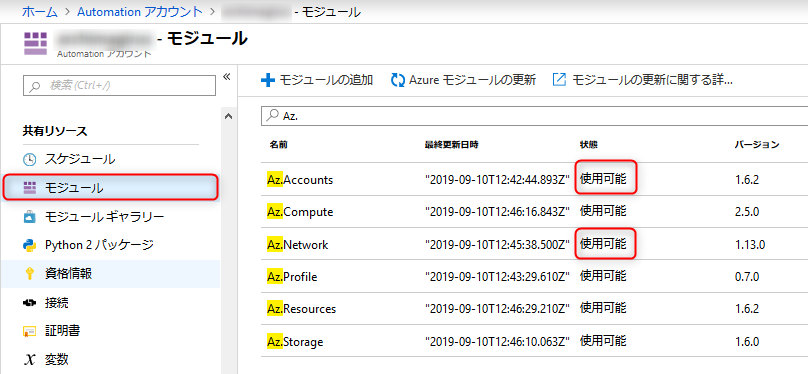Open the Az.Resources module row
The image size is (808, 374).
[534, 309]
